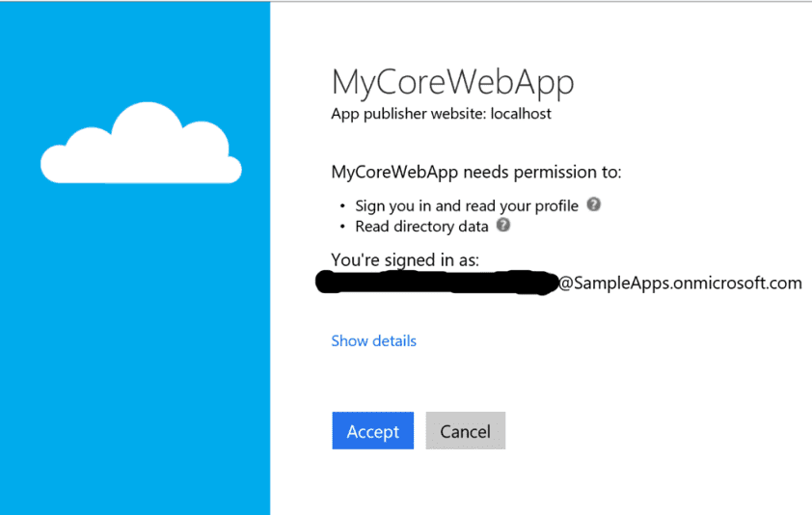Click help icon beside 'Sign you in and read your profile'
812x515 pixels.
[x=593, y=204]
